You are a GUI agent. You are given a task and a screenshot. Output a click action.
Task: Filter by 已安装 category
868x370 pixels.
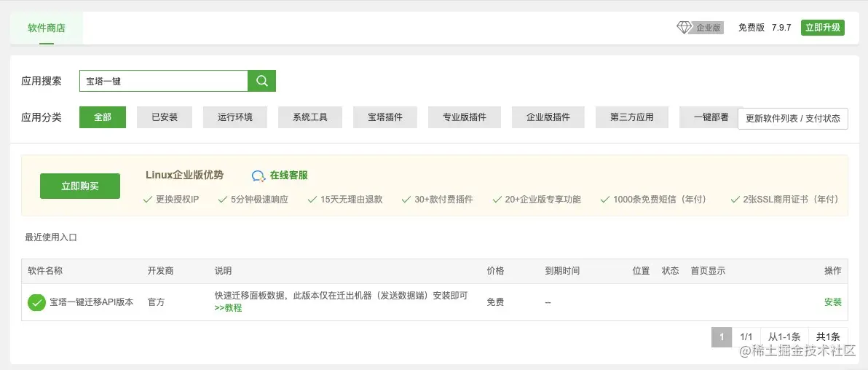coord(165,117)
